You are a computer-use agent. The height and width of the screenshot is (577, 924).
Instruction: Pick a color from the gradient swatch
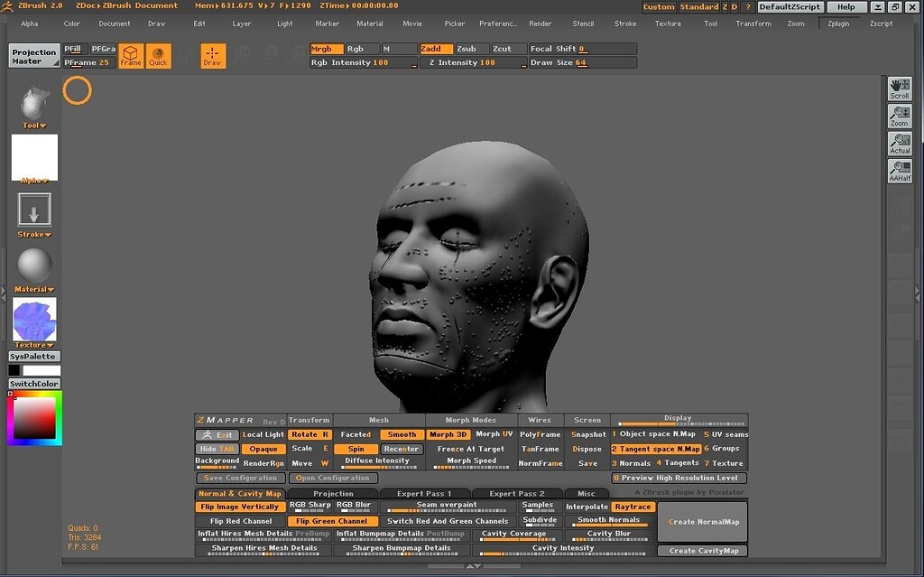(32, 418)
